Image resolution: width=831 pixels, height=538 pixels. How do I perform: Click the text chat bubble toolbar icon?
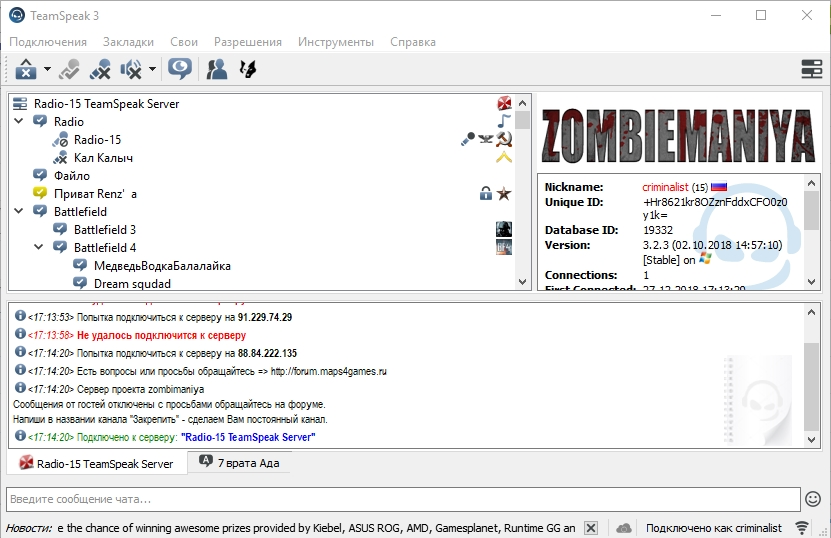pyautogui.click(x=180, y=69)
